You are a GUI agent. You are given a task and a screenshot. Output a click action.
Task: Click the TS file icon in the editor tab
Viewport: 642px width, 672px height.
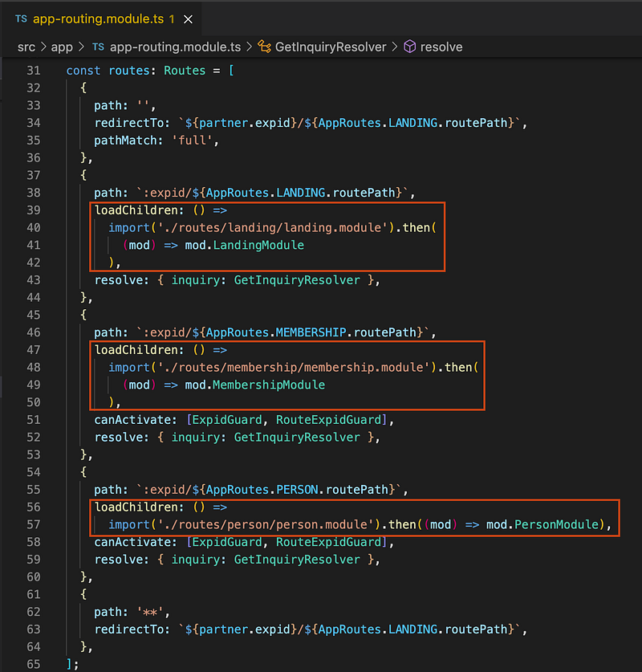pos(21,18)
